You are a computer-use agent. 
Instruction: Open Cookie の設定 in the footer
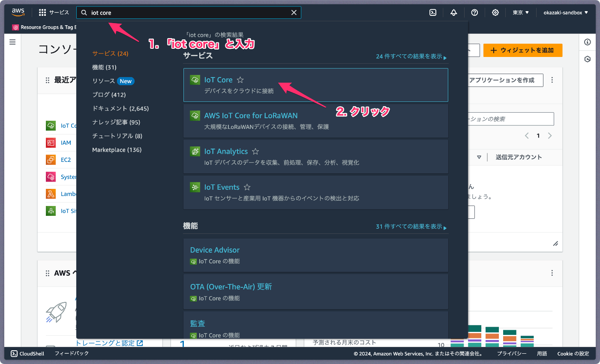click(573, 354)
